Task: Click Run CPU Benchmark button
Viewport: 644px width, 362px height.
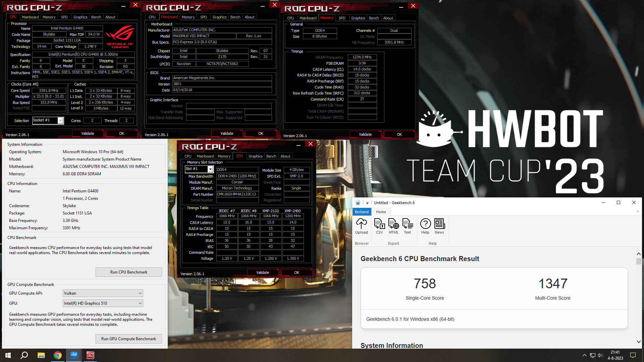Action: (129, 272)
